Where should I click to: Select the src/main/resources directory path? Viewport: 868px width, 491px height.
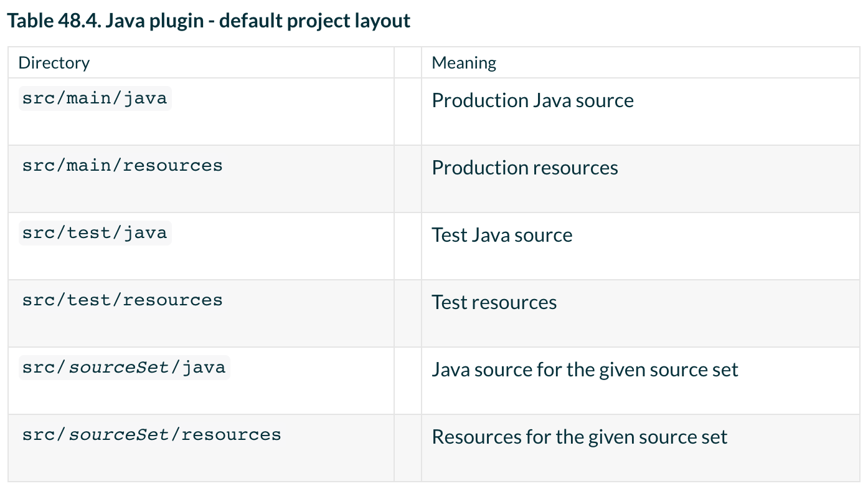pos(122,166)
